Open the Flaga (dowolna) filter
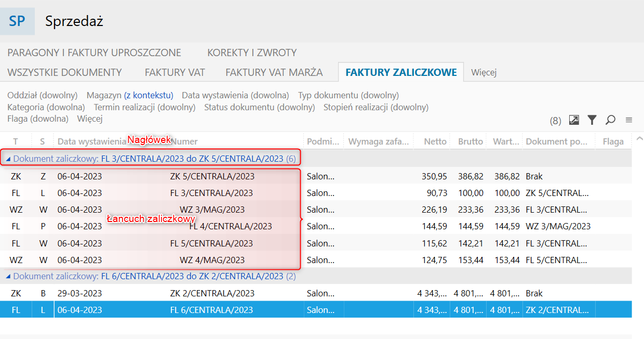644x339 pixels. [38, 119]
